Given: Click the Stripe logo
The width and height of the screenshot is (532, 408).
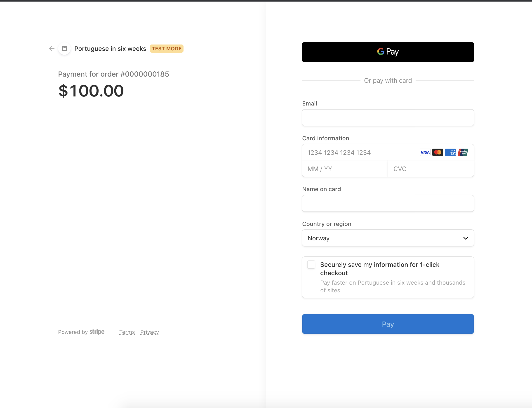Looking at the screenshot, I should click(97, 332).
